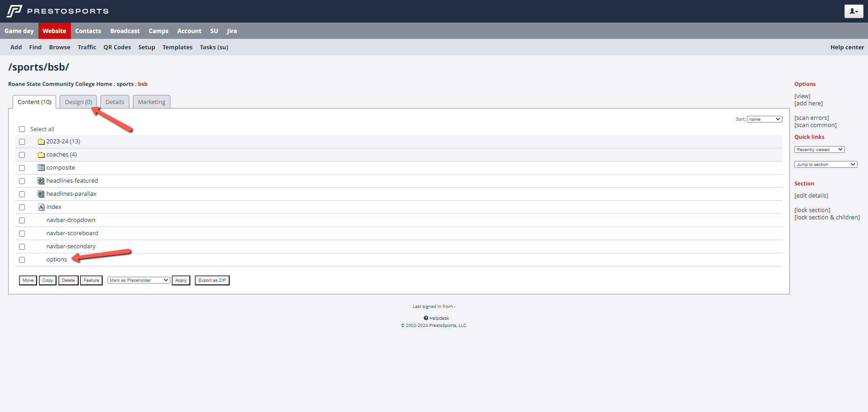This screenshot has width=868, height=412.
Task: Click the PrestoSports logo icon
Action: pyautogui.click(x=14, y=11)
